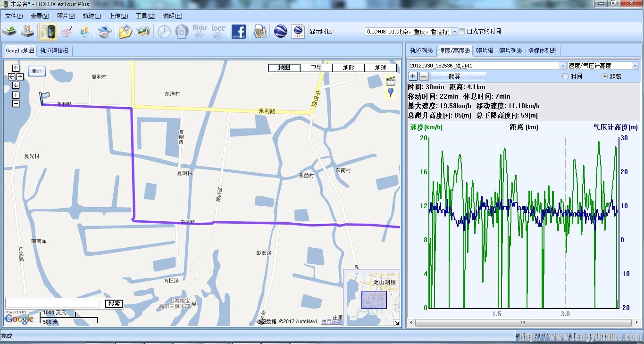Select the 时间 radio button
Screen dimensions: 644x344
pos(565,76)
